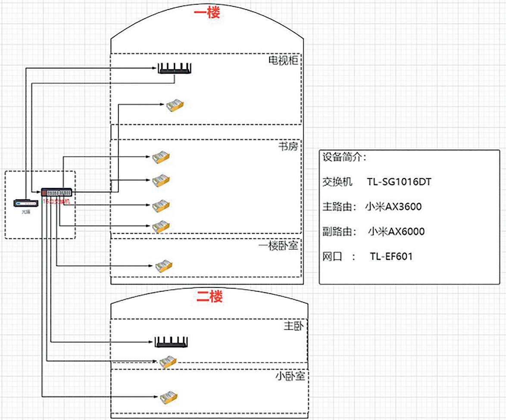Select the TL-SG1016DT switch model text
This screenshot has height=420, width=506.
[399, 182]
